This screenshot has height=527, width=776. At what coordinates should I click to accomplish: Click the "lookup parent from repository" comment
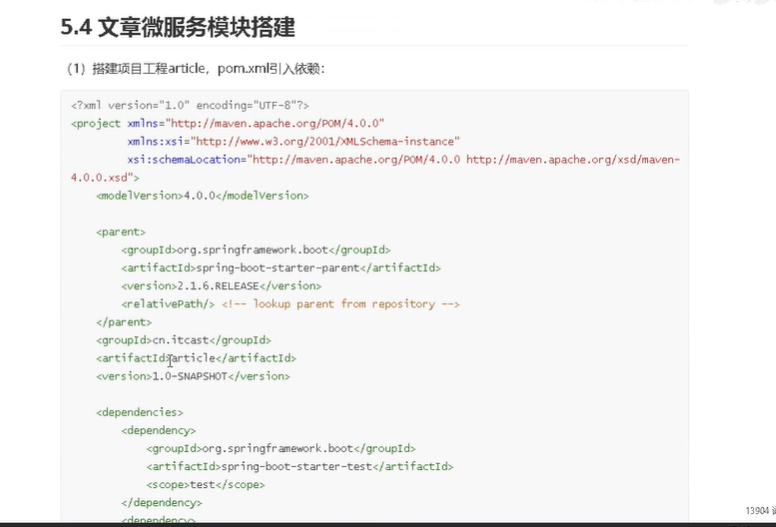point(340,304)
